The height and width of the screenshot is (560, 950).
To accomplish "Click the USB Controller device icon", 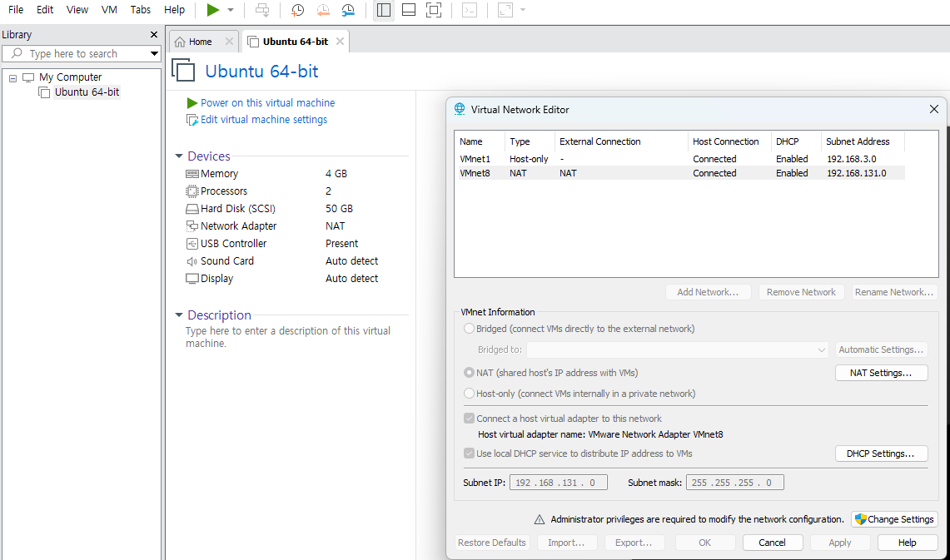I will [x=192, y=243].
